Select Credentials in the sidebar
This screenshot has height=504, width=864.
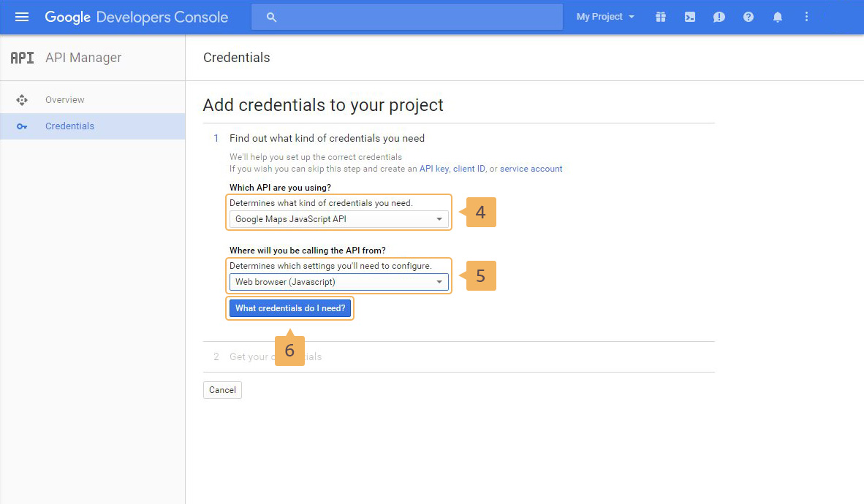[69, 126]
